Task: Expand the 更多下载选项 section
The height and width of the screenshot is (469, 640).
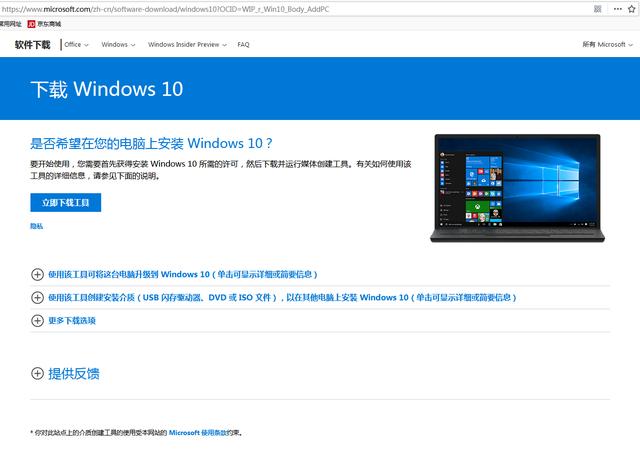Action: click(71, 321)
